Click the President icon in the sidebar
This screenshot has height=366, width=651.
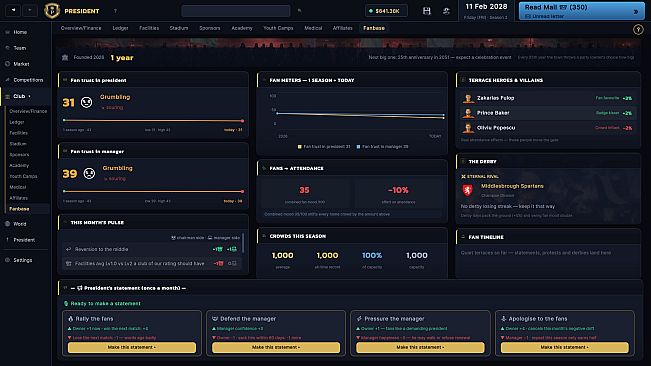[x=7, y=240]
